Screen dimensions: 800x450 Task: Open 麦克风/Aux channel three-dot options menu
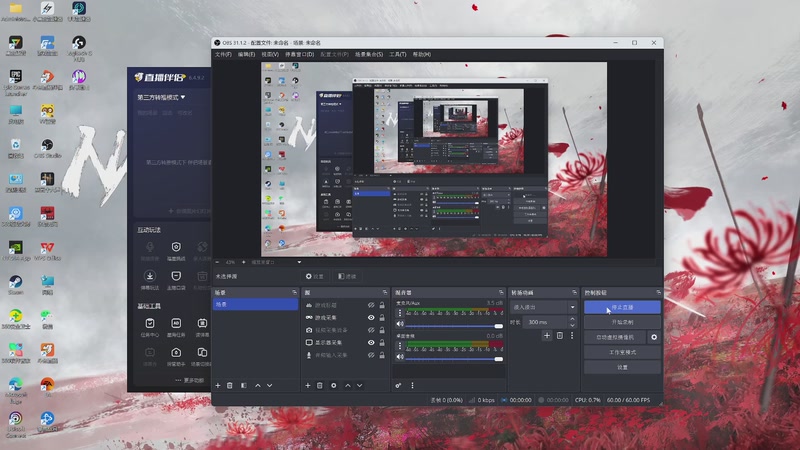(399, 313)
